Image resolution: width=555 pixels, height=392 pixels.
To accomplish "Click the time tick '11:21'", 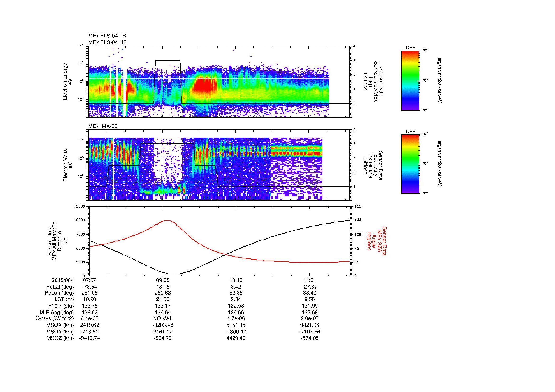I will 310,280.
